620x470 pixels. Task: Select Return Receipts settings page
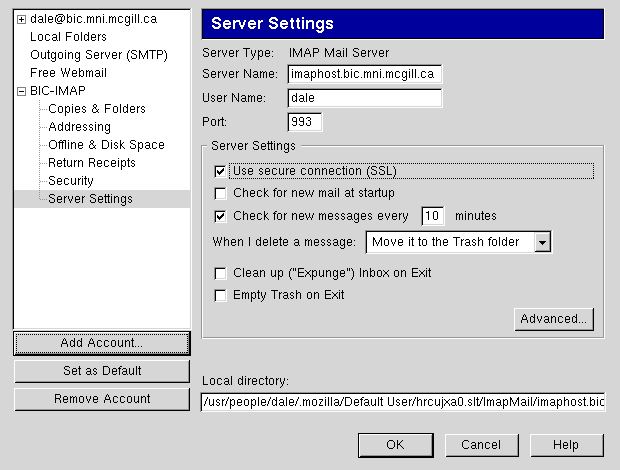(92, 163)
